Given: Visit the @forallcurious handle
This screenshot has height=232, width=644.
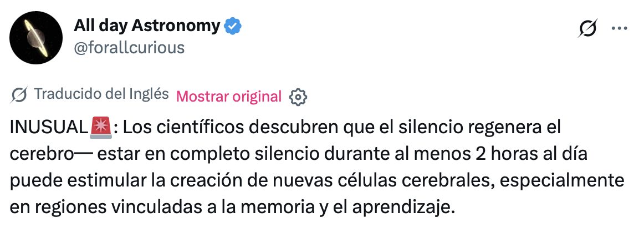Looking at the screenshot, I should point(129,48).
